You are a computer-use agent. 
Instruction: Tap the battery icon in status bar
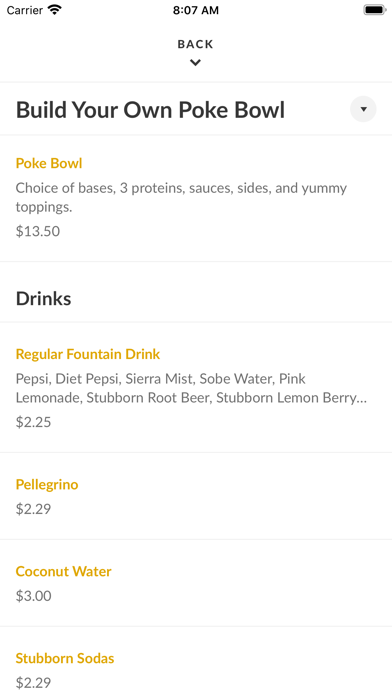(375, 10)
